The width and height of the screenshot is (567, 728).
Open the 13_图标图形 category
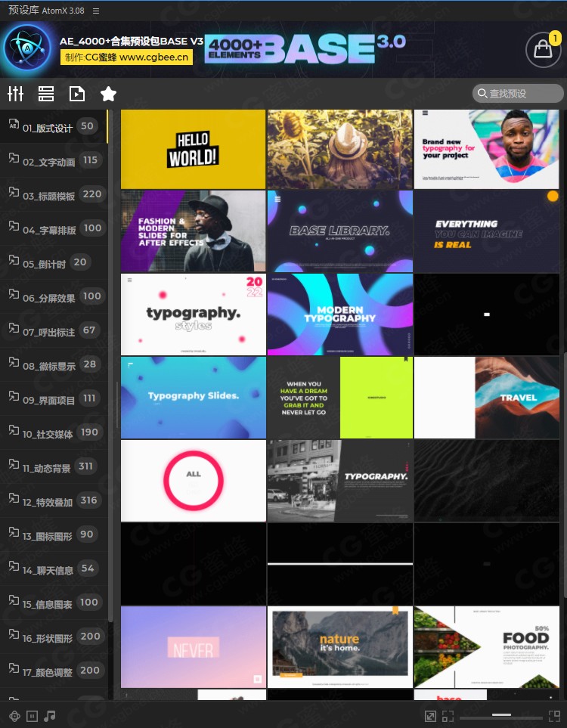point(54,534)
